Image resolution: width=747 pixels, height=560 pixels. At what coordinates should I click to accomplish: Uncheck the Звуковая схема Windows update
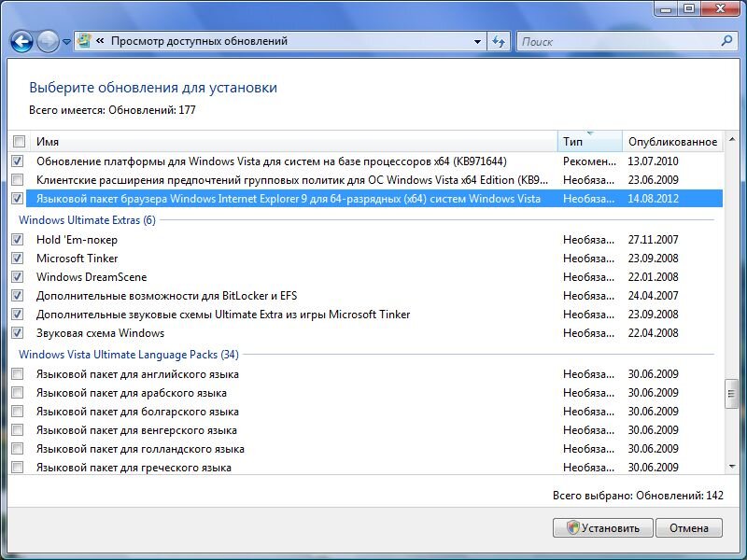(19, 332)
